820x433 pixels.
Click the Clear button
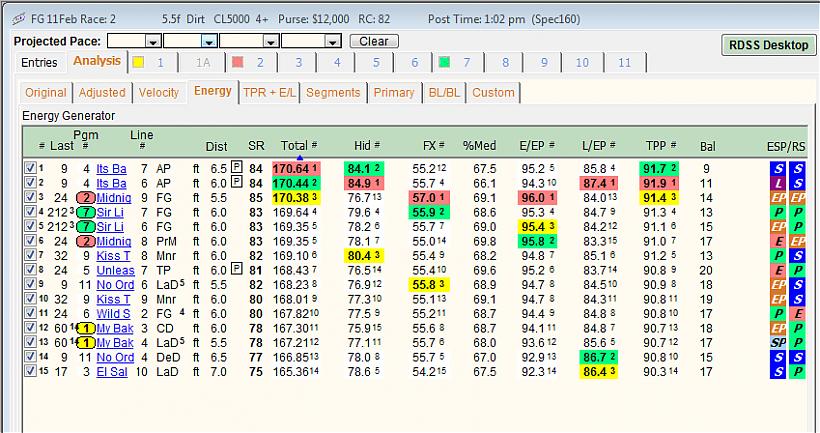coord(374,41)
